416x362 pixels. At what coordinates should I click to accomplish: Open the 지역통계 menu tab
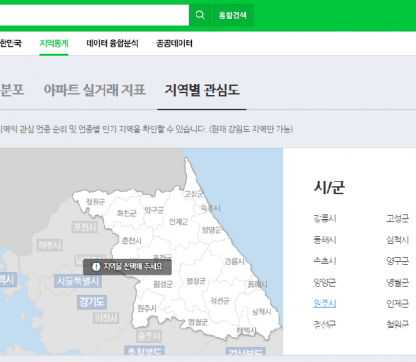coord(54,43)
